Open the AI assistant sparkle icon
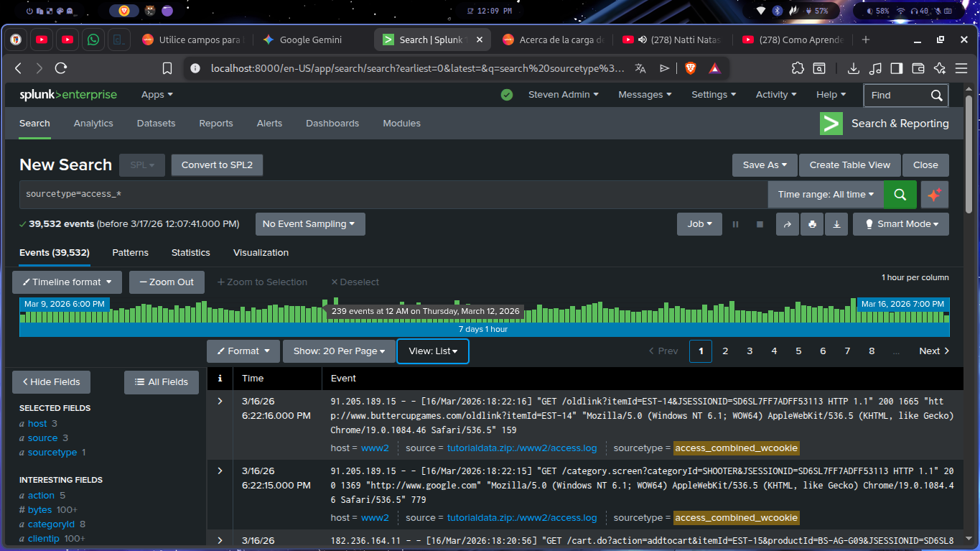The image size is (980, 551). [934, 195]
